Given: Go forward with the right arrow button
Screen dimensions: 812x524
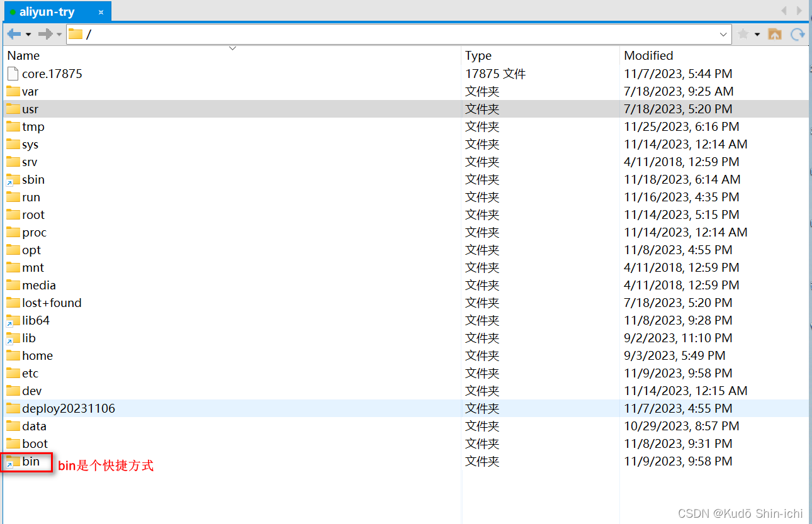Looking at the screenshot, I should point(45,34).
